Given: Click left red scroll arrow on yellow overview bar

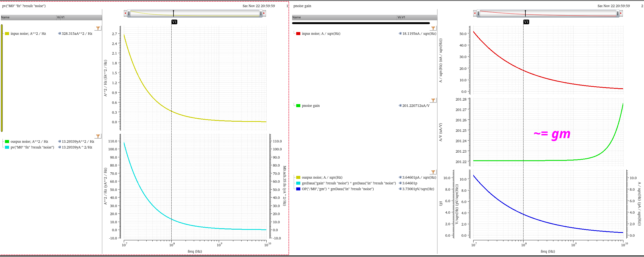Looking at the screenshot, I should pos(125,13).
